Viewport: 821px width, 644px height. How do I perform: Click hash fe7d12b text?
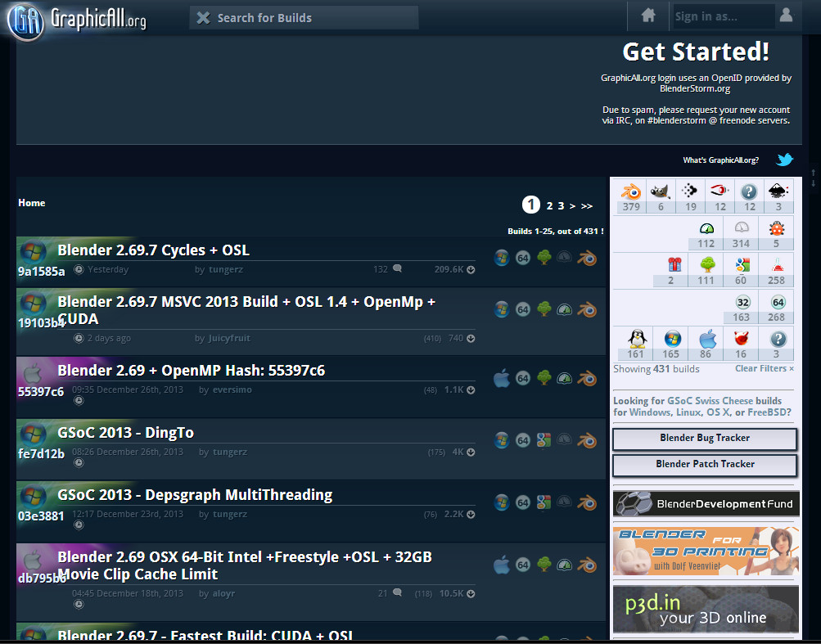[x=41, y=453]
